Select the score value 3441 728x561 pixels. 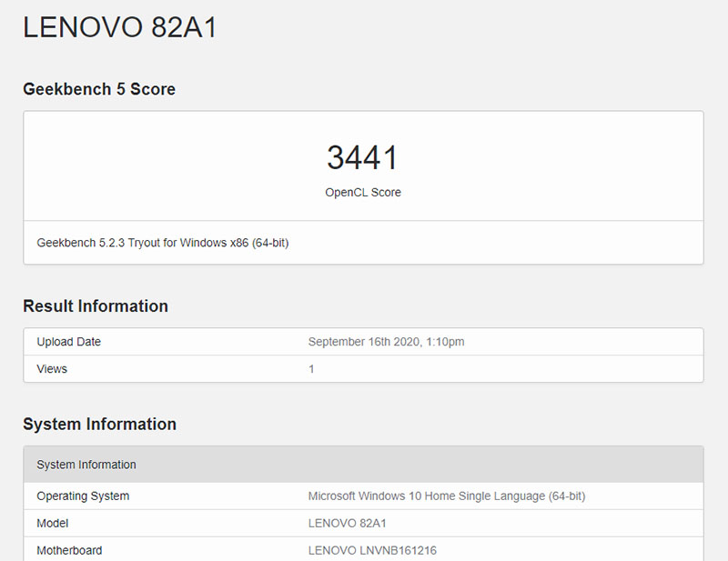click(x=363, y=157)
